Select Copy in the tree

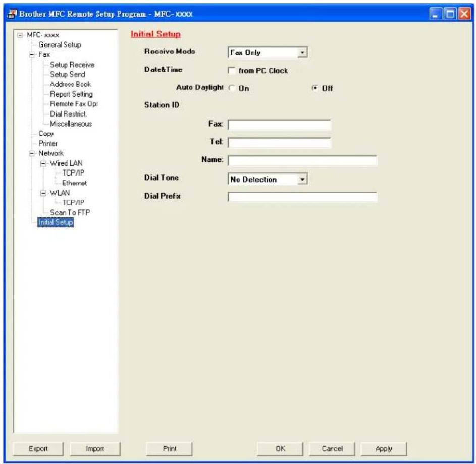pos(46,134)
